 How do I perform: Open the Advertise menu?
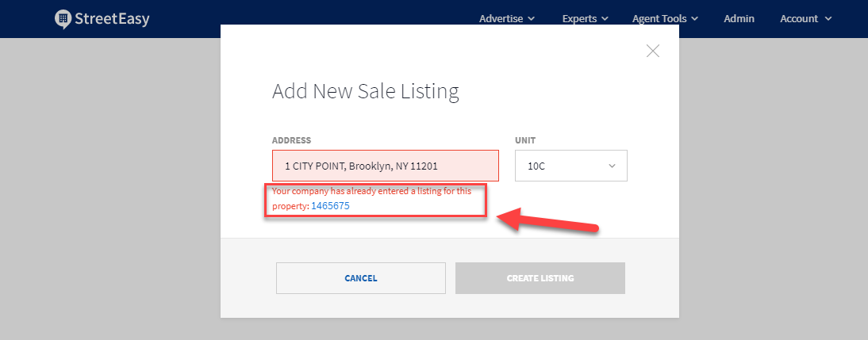click(x=501, y=18)
